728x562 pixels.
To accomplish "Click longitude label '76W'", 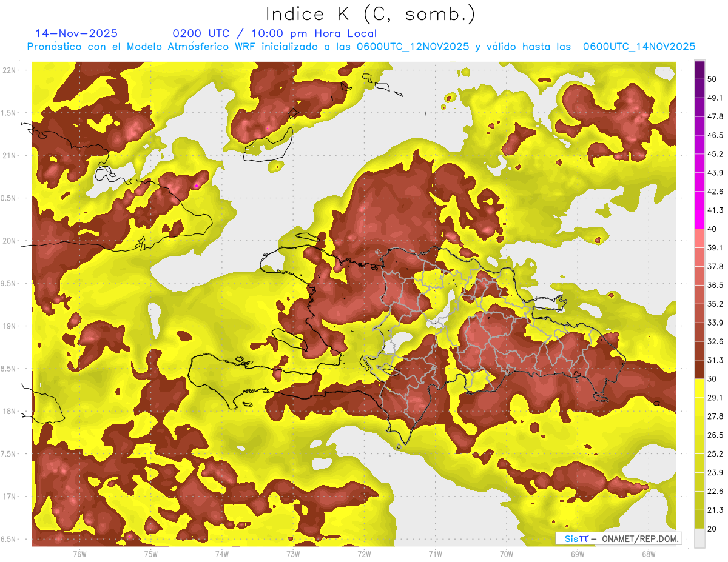I will 79,555.
